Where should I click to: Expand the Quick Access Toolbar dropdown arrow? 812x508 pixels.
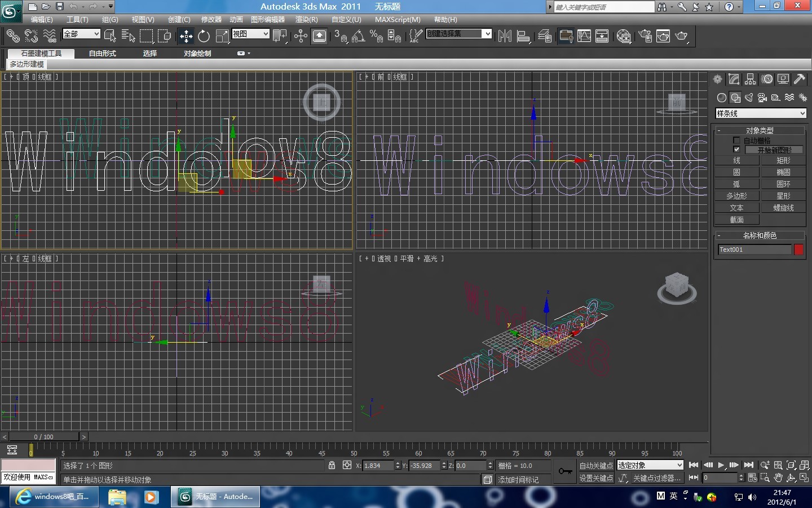(x=111, y=7)
